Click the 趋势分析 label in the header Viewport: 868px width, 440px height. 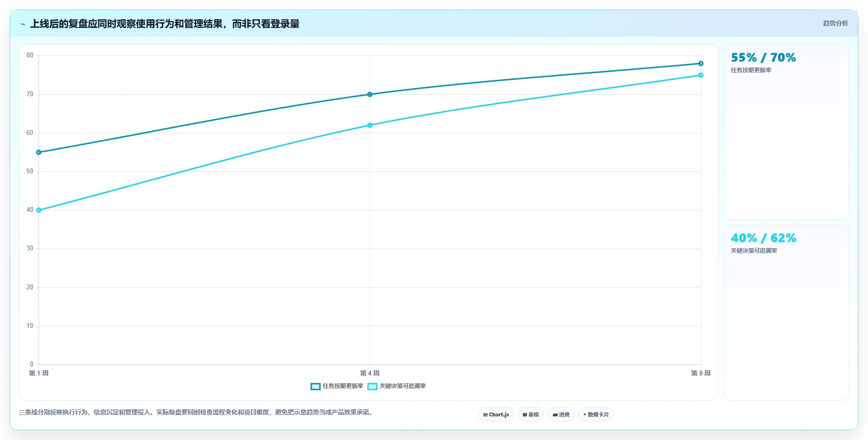point(835,23)
